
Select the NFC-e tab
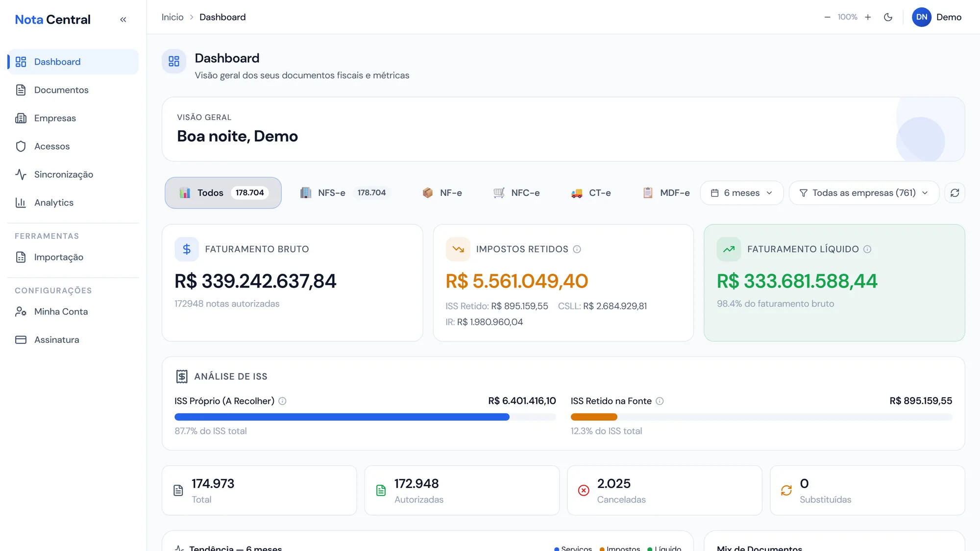[516, 193]
